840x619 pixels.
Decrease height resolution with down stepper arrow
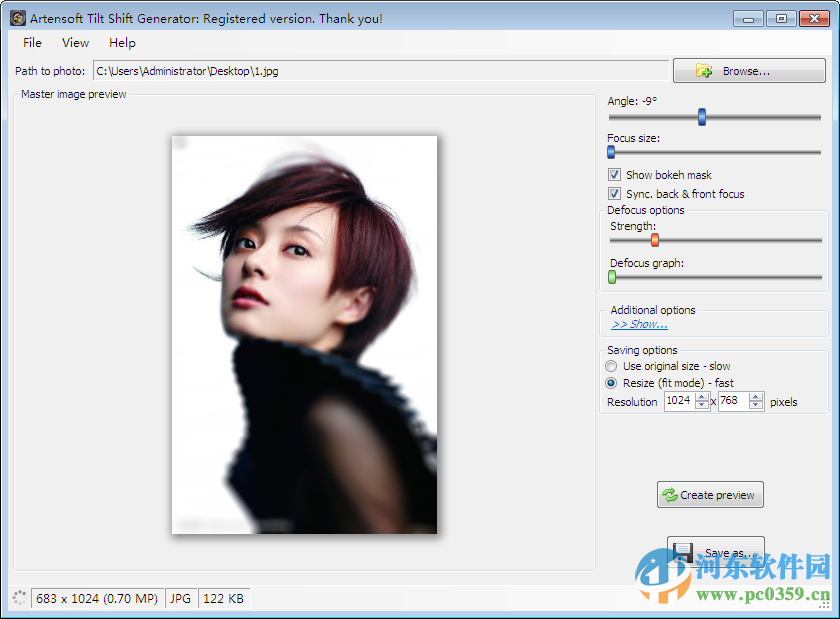click(756, 405)
